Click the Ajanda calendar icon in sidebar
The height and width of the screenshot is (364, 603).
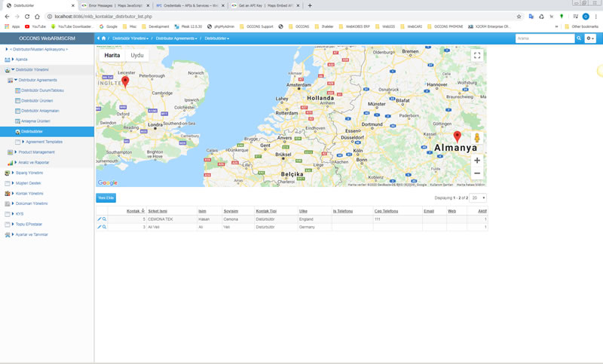[8, 60]
